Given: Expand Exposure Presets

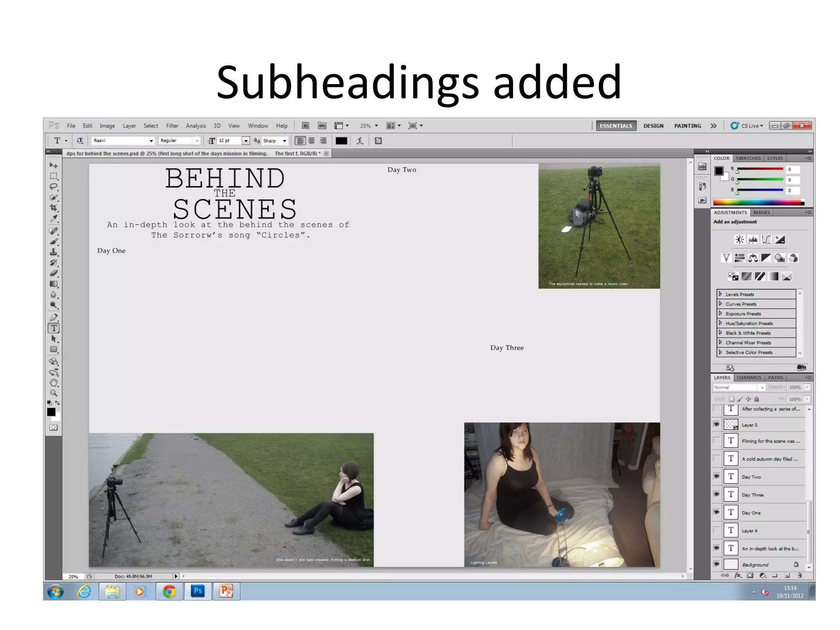Looking at the screenshot, I should [x=720, y=313].
